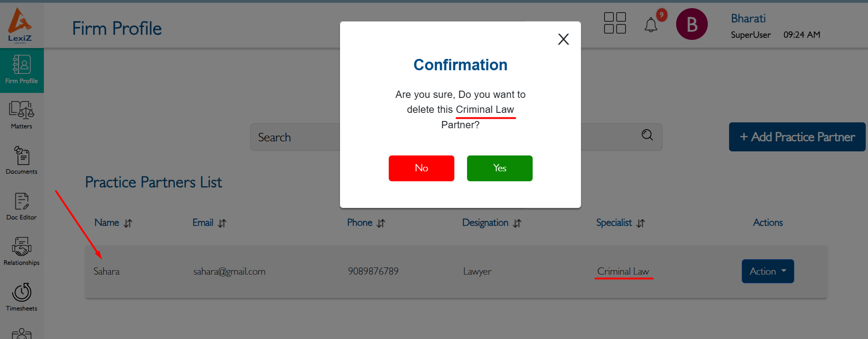868x339 pixels.
Task: Open the notifications bell
Action: pos(651,25)
